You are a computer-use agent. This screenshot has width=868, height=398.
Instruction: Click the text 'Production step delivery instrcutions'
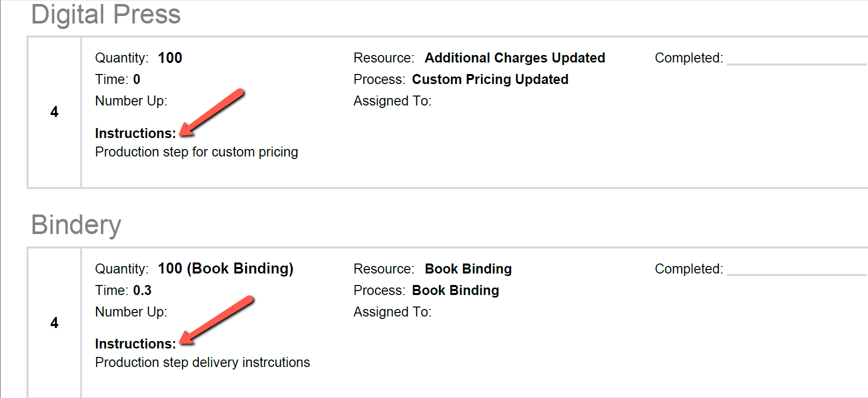coord(203,362)
